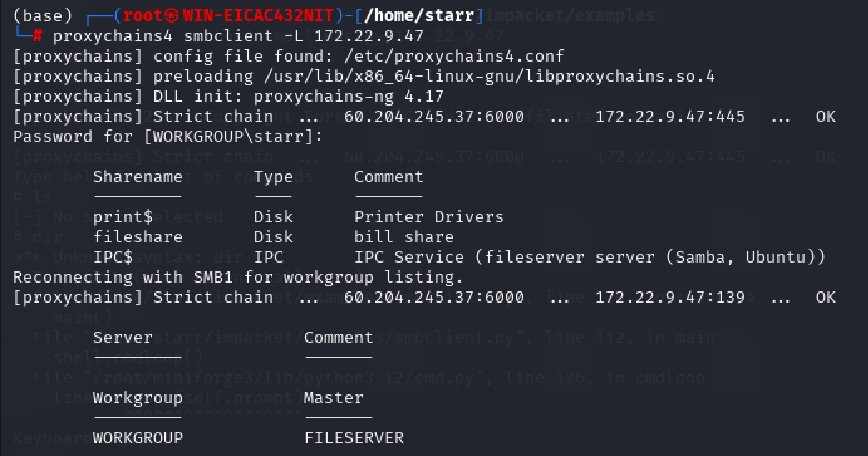
Task: Click the Printer Drivers comment
Action: point(429,217)
